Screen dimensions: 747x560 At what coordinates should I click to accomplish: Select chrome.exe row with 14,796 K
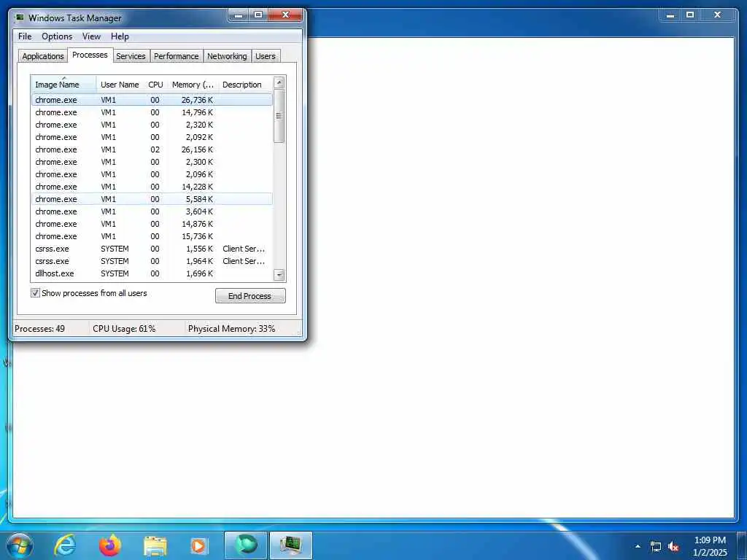(x=152, y=112)
